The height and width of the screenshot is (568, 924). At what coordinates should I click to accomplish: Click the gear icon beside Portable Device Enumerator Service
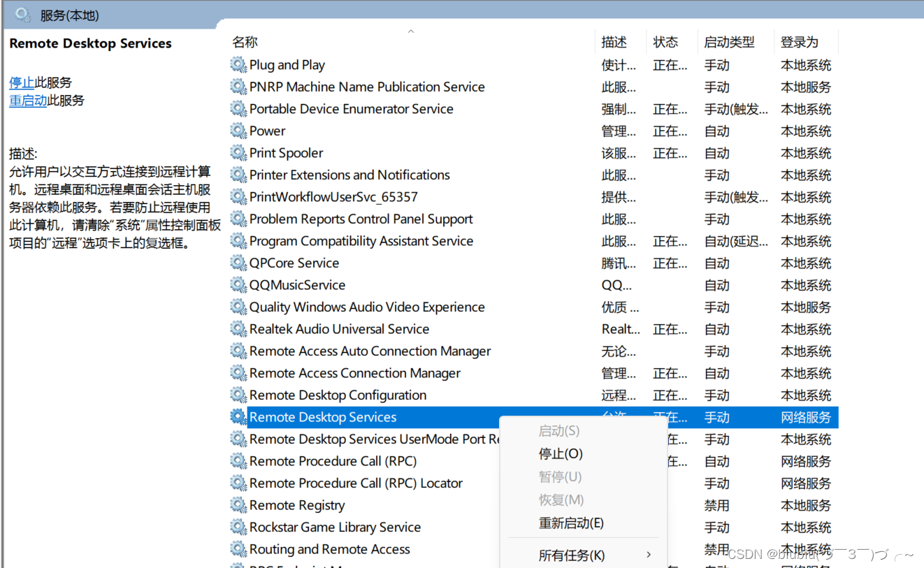[238, 109]
